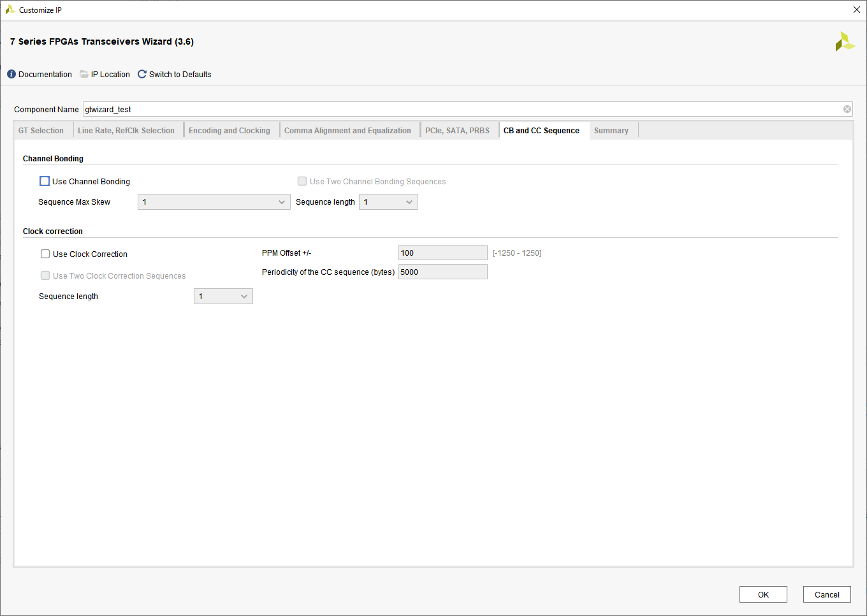This screenshot has height=616, width=867.
Task: Open the Documentation info icon
Action: 11,75
